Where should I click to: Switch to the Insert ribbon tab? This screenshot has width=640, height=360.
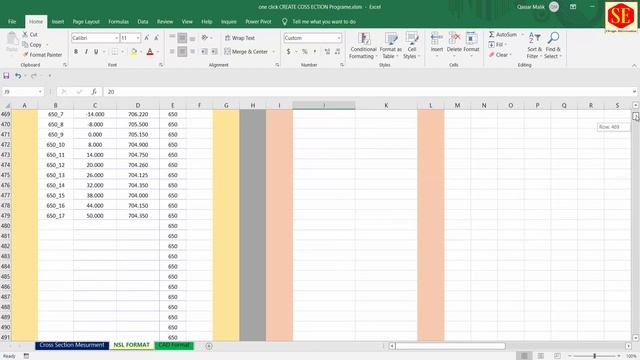coord(58,22)
